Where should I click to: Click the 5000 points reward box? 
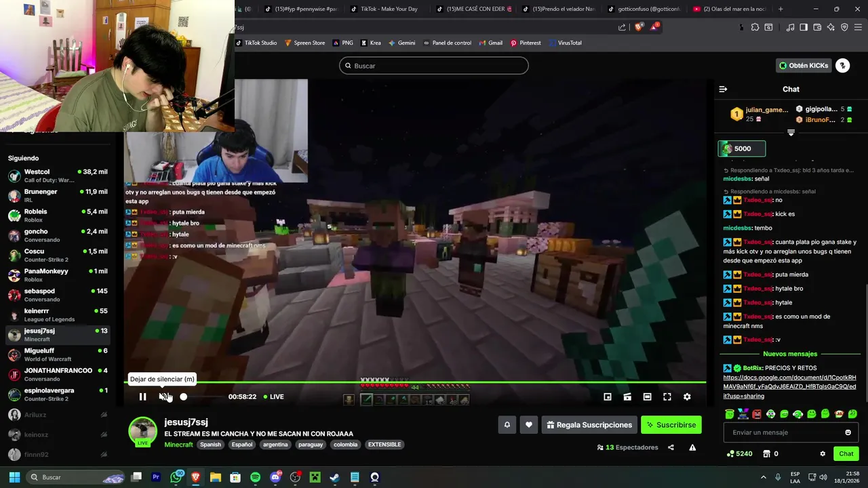pos(742,148)
